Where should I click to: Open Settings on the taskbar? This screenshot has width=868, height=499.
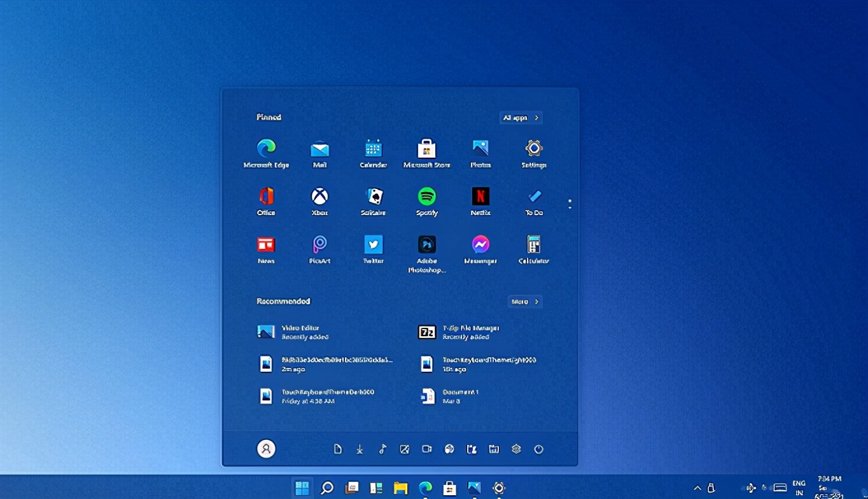(x=499, y=488)
